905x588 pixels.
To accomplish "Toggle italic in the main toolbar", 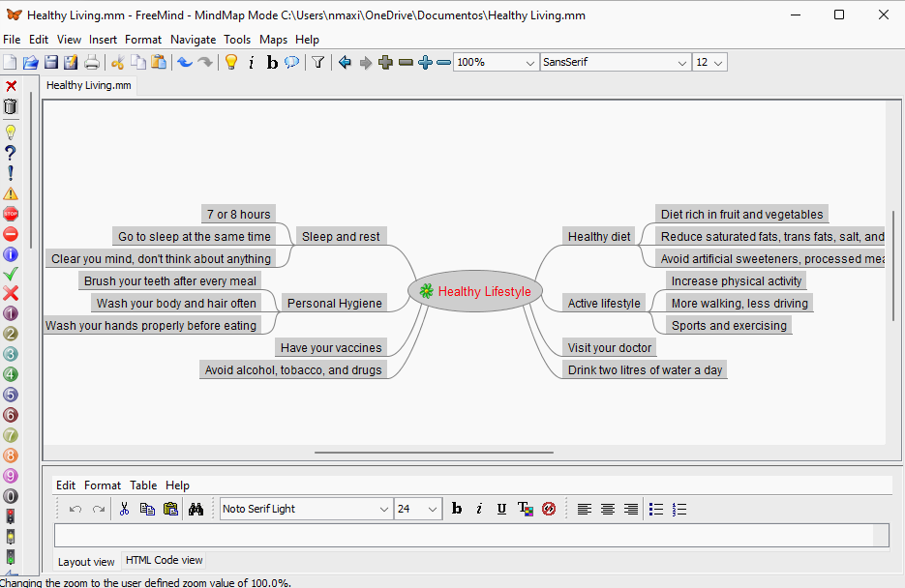I will pyautogui.click(x=252, y=63).
